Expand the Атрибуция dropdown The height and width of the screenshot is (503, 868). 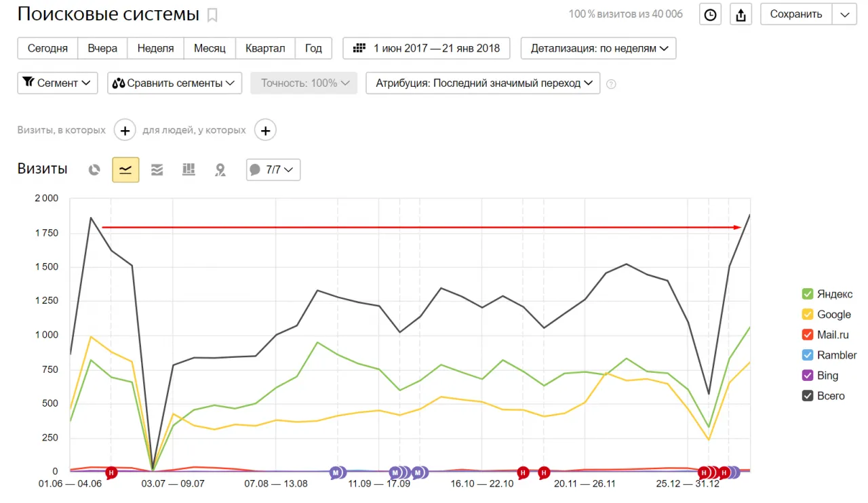click(x=483, y=83)
